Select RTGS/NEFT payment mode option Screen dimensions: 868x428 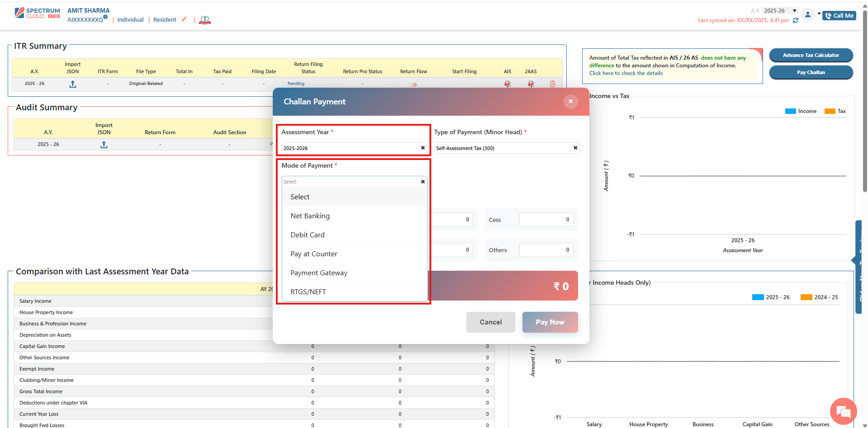pos(308,292)
